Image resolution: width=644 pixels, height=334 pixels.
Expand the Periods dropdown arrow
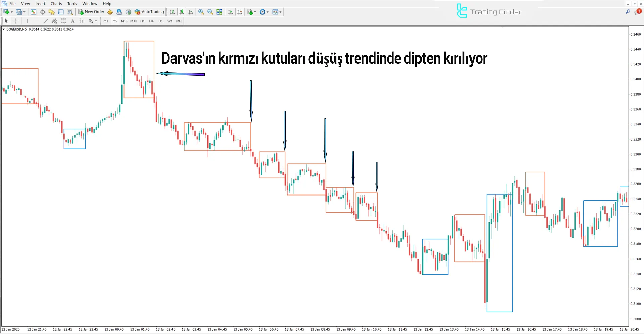[268, 12]
